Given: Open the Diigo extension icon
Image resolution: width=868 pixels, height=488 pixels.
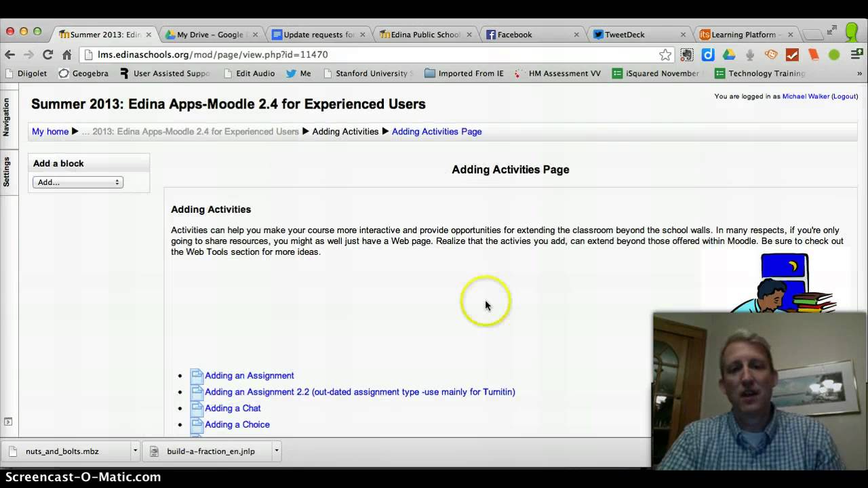Looking at the screenshot, I should pos(708,55).
